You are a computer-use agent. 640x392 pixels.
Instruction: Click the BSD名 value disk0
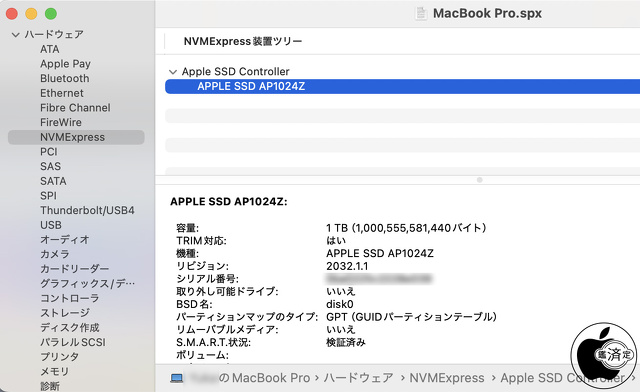[340, 304]
